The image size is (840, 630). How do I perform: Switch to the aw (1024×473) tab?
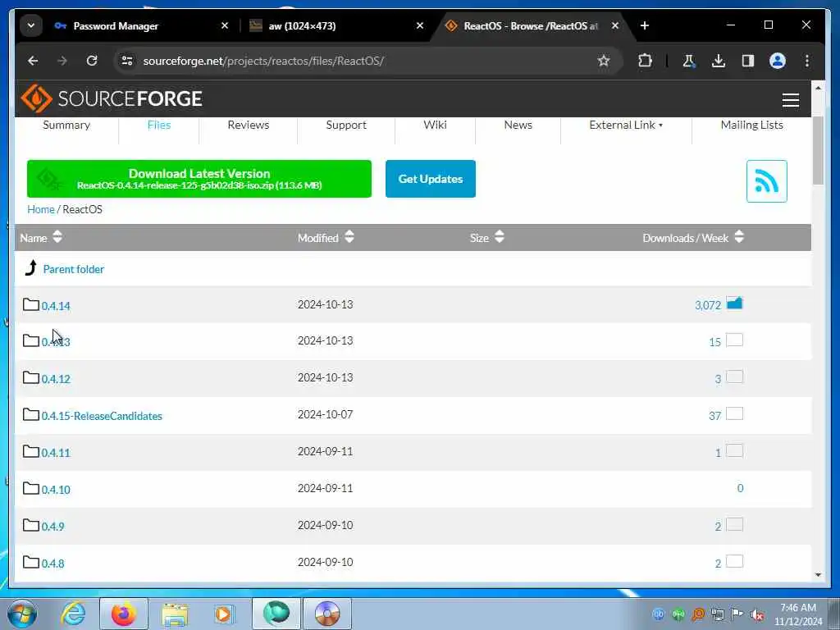(x=302, y=25)
